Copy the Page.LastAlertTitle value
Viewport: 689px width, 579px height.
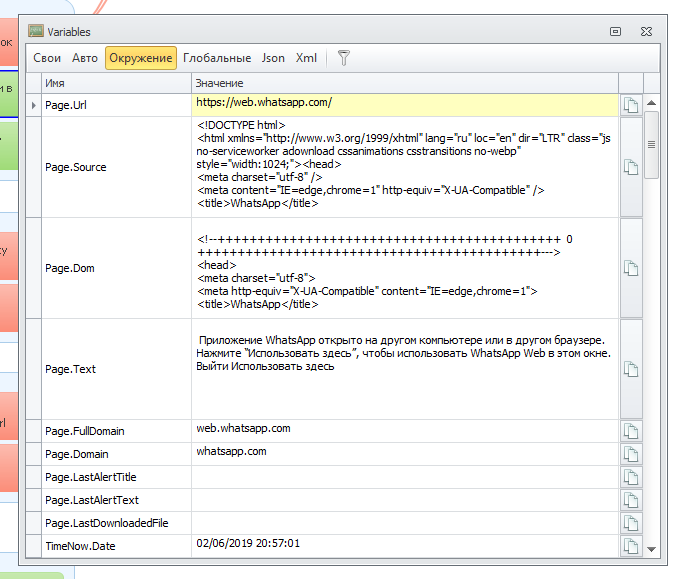(x=631, y=477)
